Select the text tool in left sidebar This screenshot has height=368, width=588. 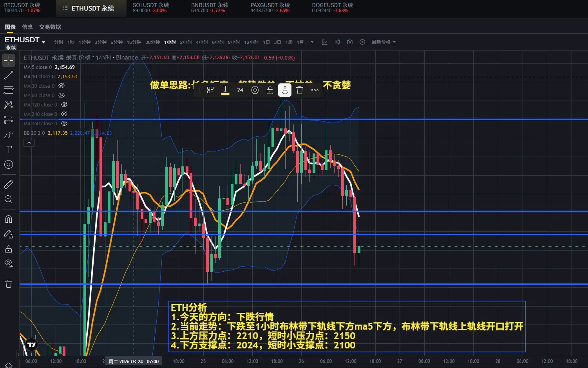(9, 150)
